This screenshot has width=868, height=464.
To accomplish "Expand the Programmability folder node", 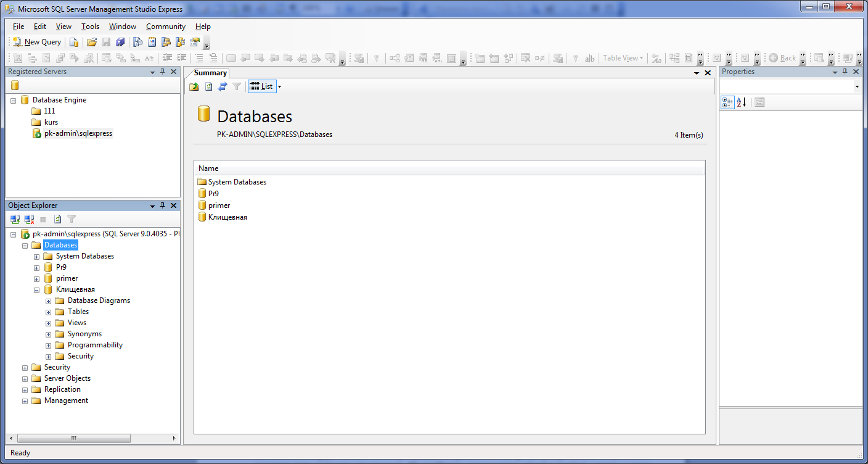I will tap(49, 346).
